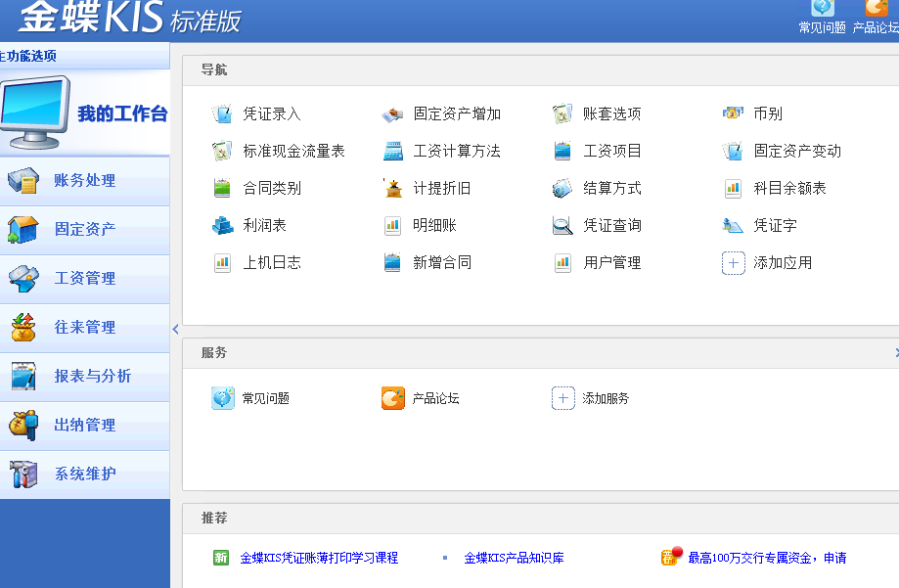Click the 主功能选项 sidebar header
The image size is (899, 588).
(x=85, y=56)
